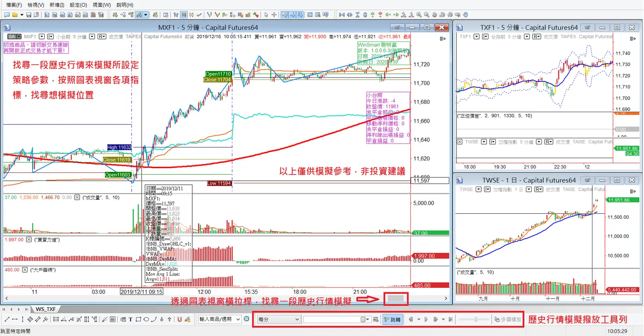Toggle the 買賣力道 indicator checkbox
This screenshot has height=336, width=644.
point(29,240)
